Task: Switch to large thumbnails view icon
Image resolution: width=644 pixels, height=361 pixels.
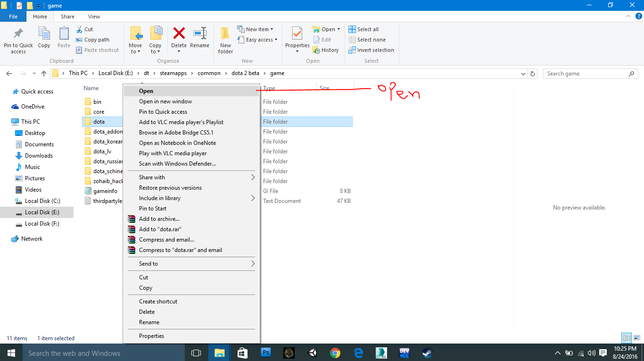Action: click(x=637, y=338)
